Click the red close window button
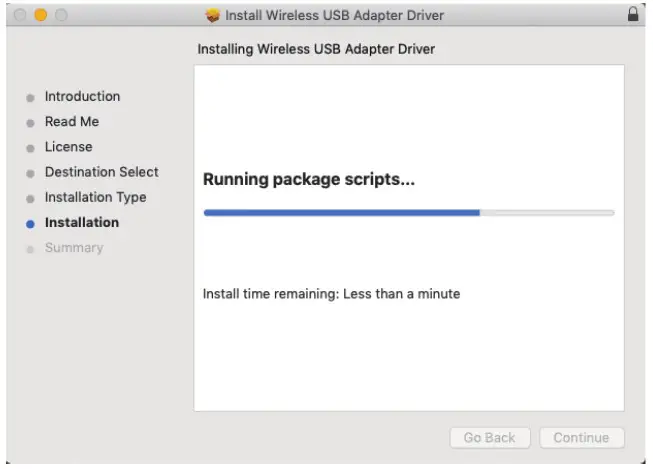The width and height of the screenshot is (653, 469). click(20, 15)
